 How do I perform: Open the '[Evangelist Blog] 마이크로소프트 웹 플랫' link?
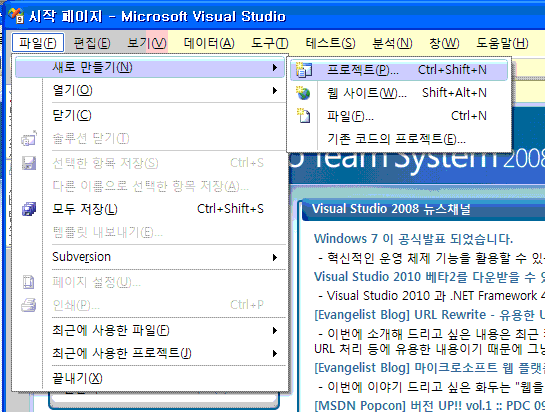(429, 368)
